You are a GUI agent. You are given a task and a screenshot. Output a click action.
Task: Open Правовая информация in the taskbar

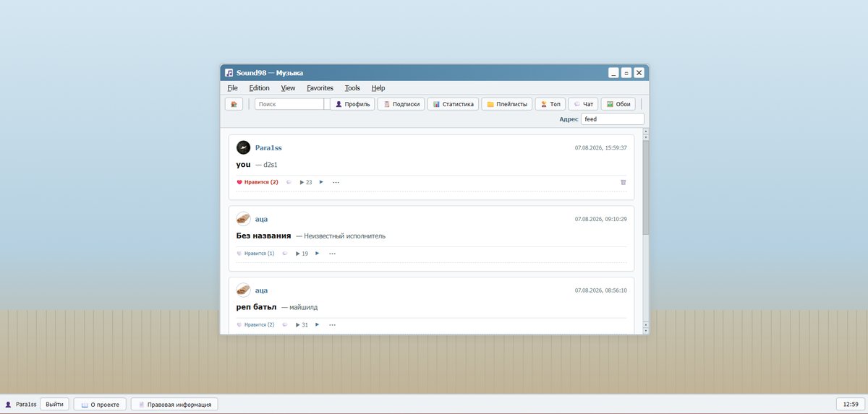[x=176, y=404]
